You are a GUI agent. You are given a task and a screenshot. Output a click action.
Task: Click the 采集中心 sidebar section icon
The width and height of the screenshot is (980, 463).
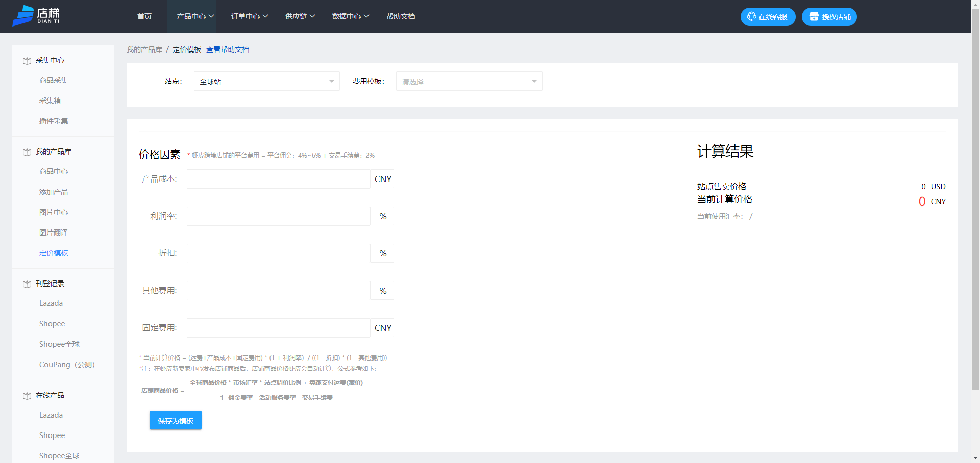27,60
